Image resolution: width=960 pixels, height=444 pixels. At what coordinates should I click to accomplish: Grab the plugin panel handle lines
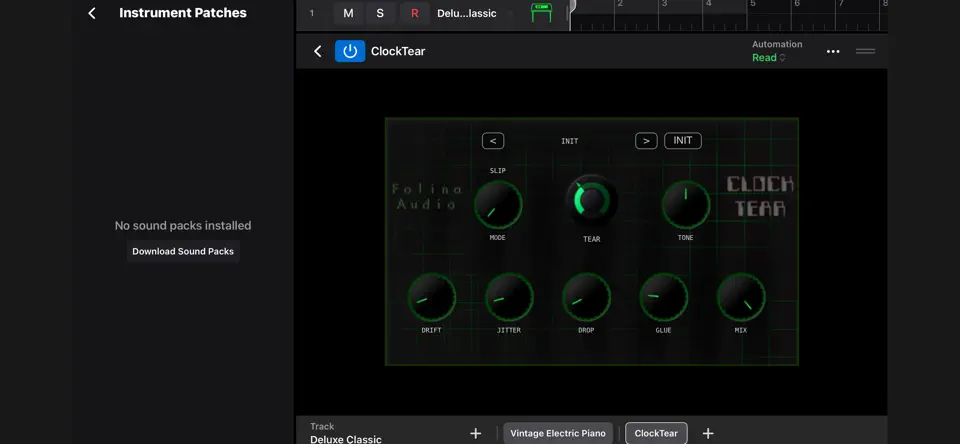tap(865, 51)
